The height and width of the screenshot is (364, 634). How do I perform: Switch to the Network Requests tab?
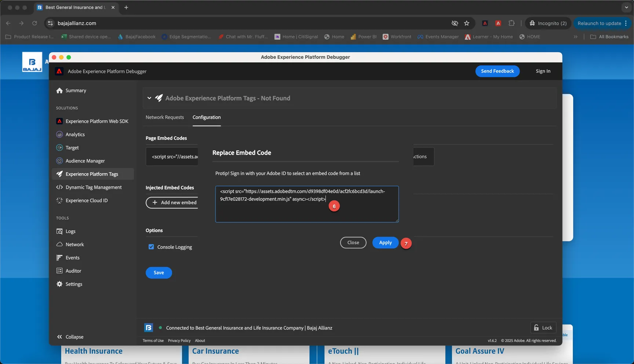coord(165,117)
